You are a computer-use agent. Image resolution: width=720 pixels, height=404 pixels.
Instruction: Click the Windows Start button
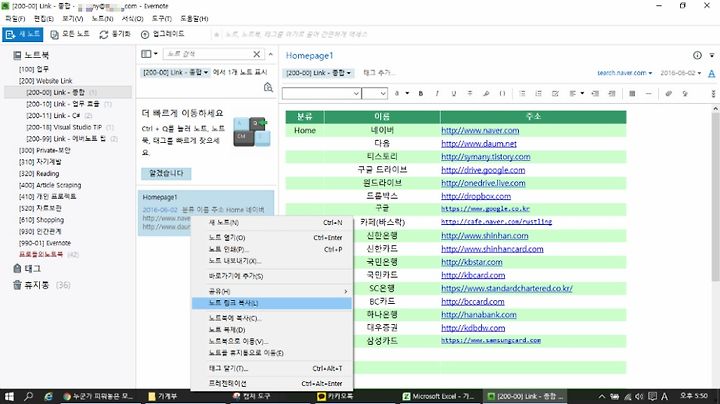9,396
